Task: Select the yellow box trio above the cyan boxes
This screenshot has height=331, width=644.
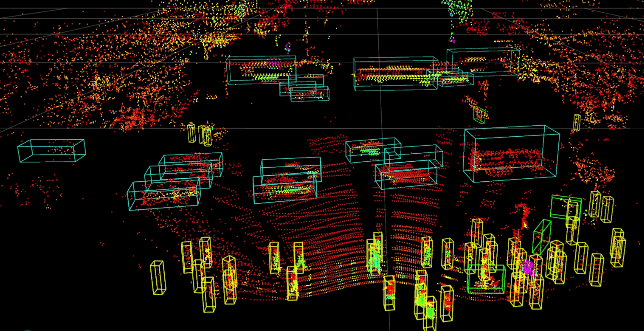Action: click(x=200, y=134)
